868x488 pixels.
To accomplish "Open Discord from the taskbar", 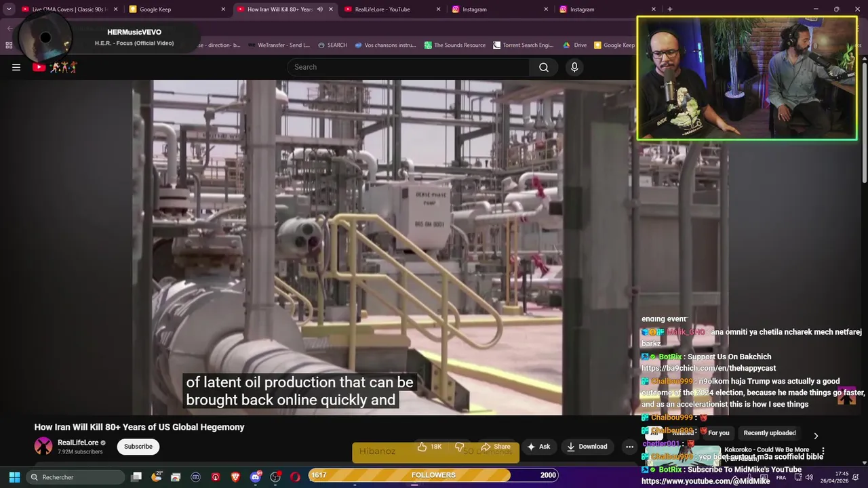I will tap(256, 477).
